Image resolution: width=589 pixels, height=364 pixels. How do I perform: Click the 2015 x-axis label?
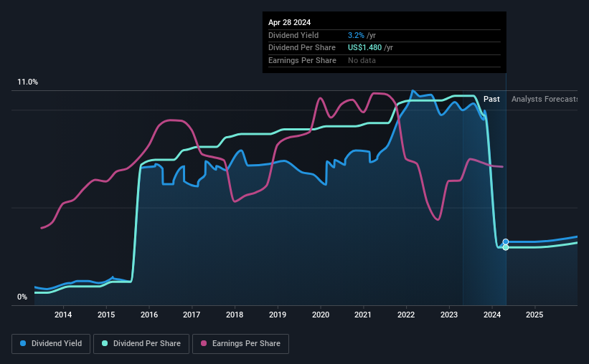coord(106,315)
